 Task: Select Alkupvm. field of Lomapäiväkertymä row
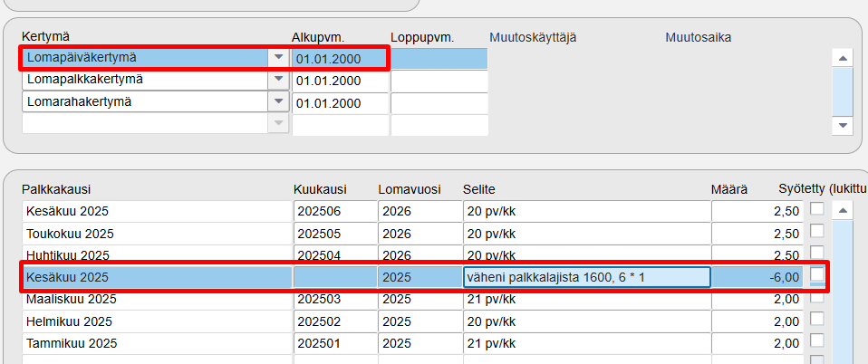pyautogui.click(x=341, y=59)
